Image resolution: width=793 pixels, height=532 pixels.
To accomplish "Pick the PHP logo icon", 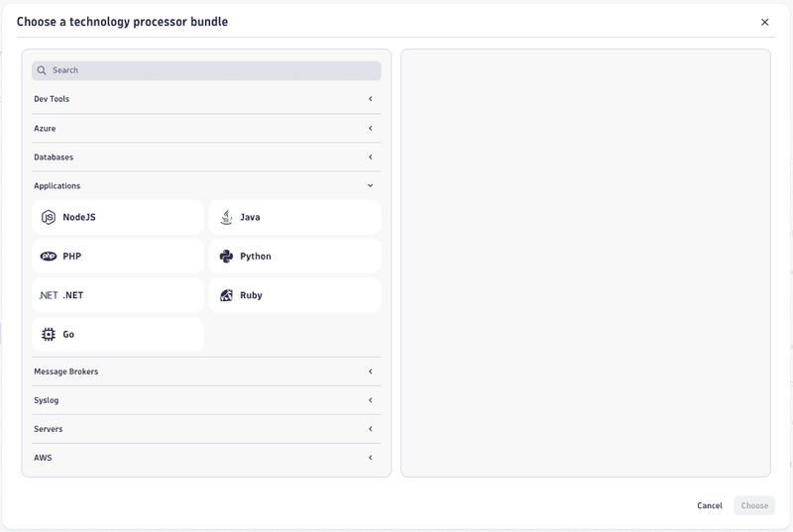I will coord(49,256).
